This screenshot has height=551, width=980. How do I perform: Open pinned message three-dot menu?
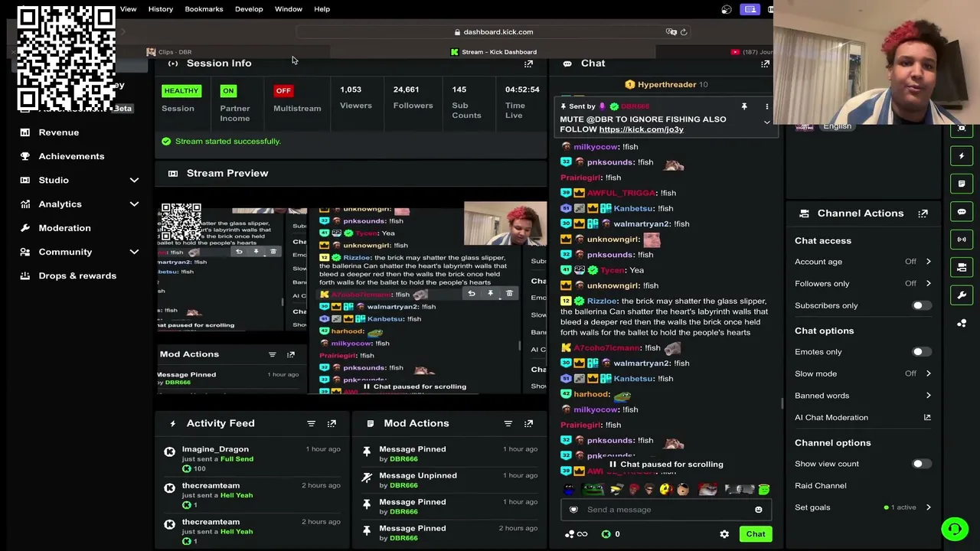coord(766,106)
